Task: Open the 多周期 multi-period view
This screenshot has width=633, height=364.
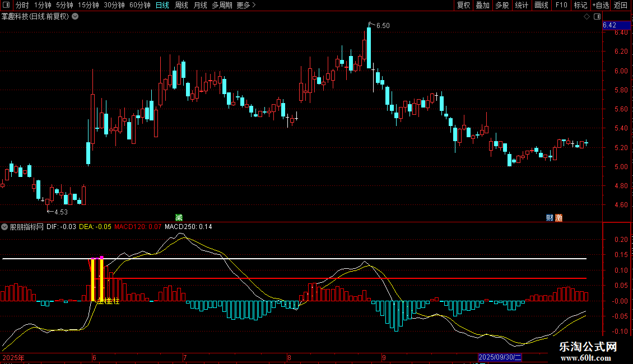Action: (222, 5)
